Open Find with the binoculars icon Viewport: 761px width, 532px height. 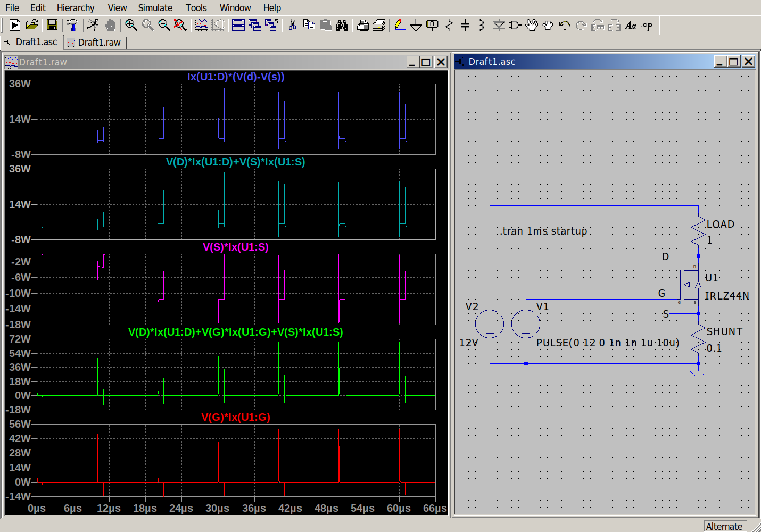click(342, 25)
